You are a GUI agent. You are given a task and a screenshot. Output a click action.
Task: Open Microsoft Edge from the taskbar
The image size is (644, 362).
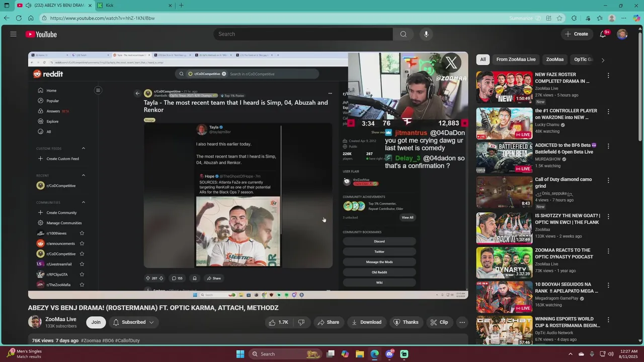(x=374, y=354)
